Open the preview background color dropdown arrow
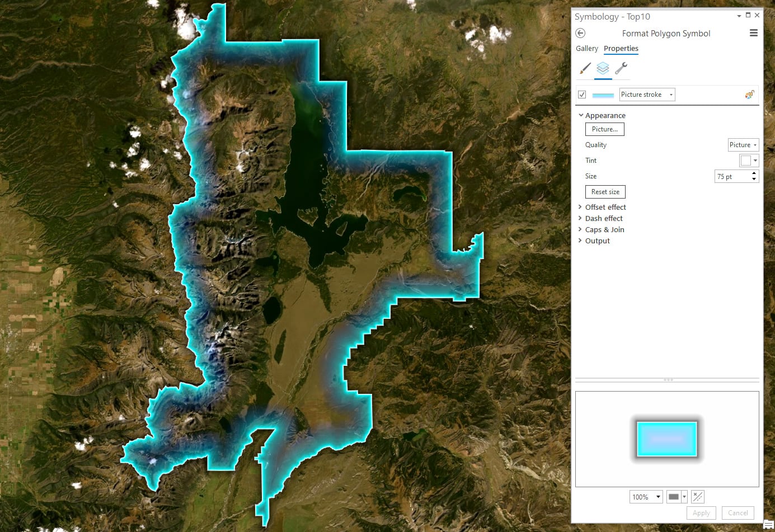This screenshot has width=775, height=532. pyautogui.click(x=684, y=497)
